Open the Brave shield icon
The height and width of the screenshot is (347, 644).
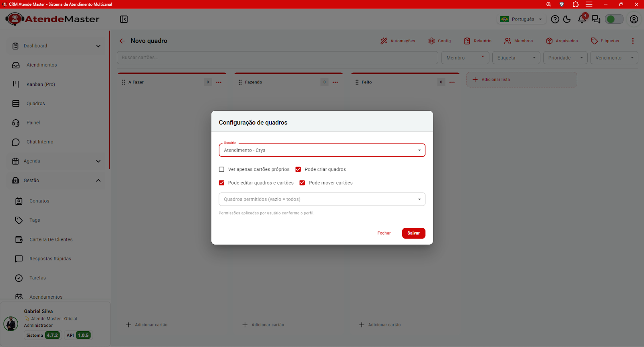(562, 4)
